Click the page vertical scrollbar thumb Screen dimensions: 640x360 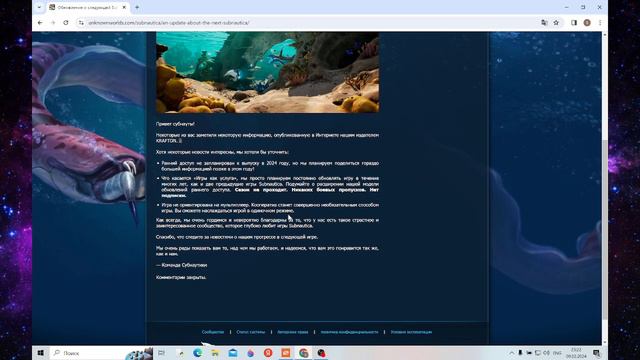(604, 229)
